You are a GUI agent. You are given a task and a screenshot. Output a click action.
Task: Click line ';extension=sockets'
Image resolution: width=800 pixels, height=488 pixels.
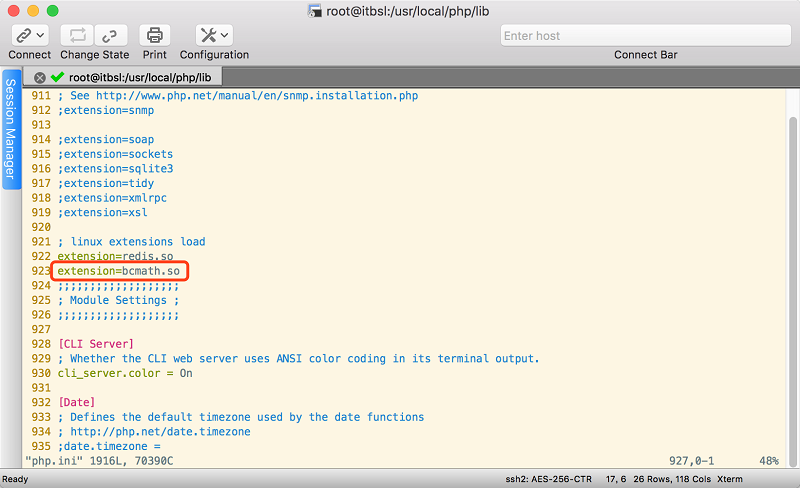[115, 154]
